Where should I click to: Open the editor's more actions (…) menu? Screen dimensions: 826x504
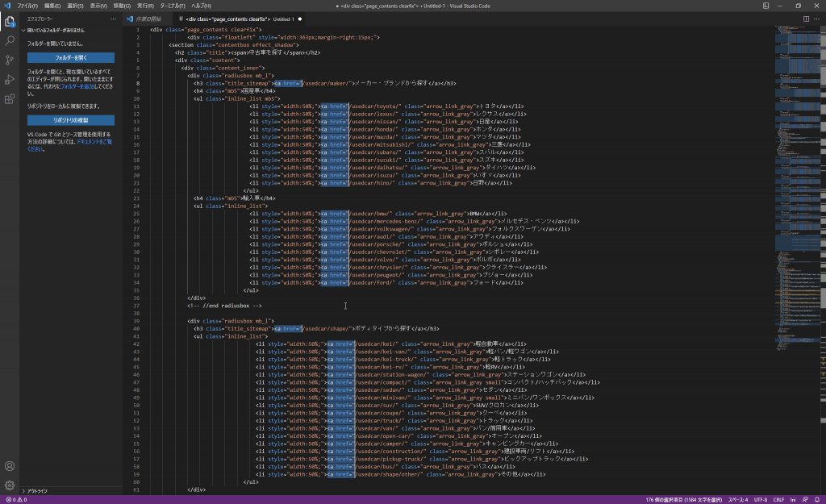coord(816,19)
